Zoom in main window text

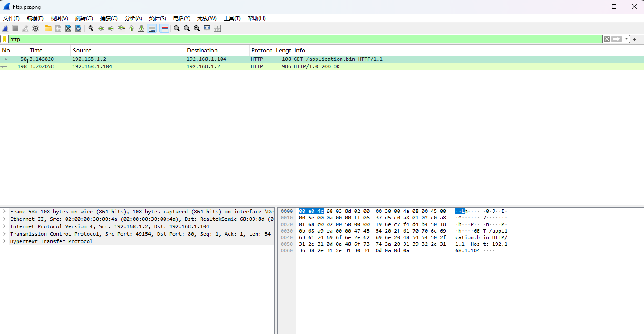(x=177, y=28)
